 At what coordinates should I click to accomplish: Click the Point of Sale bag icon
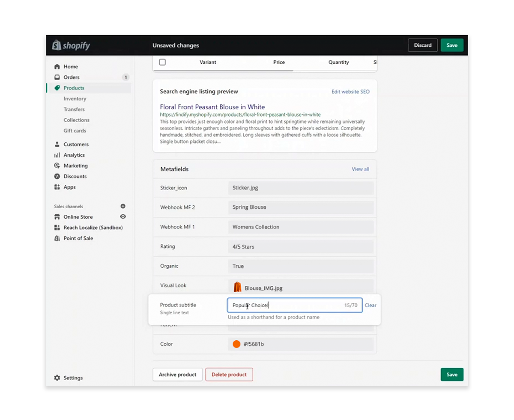tap(57, 238)
